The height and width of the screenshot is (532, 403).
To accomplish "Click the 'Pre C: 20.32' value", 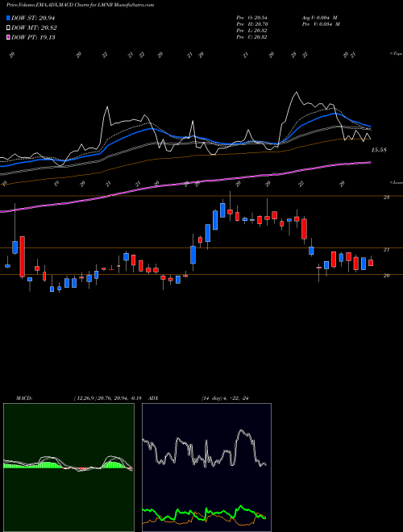I will pyautogui.click(x=251, y=37).
